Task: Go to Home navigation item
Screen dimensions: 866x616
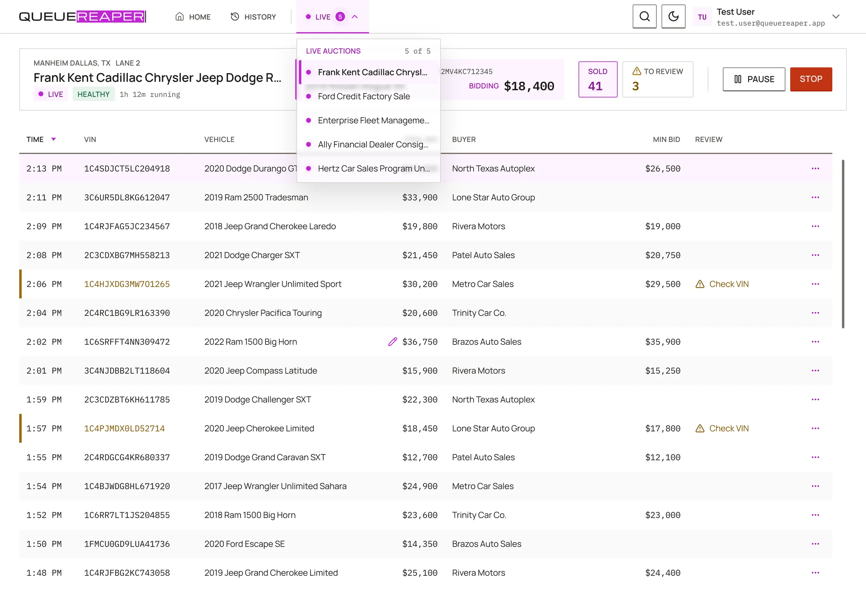Action: pyautogui.click(x=193, y=17)
